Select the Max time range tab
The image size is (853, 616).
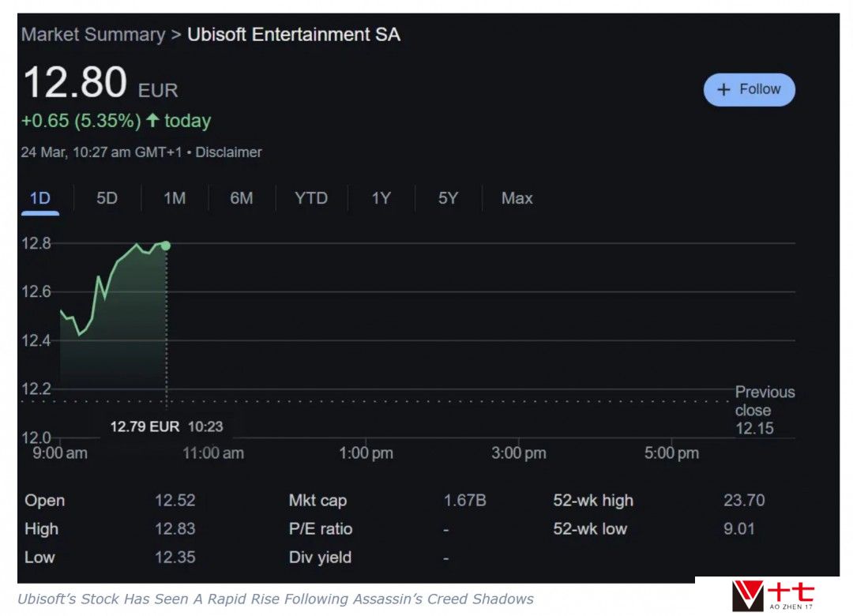pos(517,198)
